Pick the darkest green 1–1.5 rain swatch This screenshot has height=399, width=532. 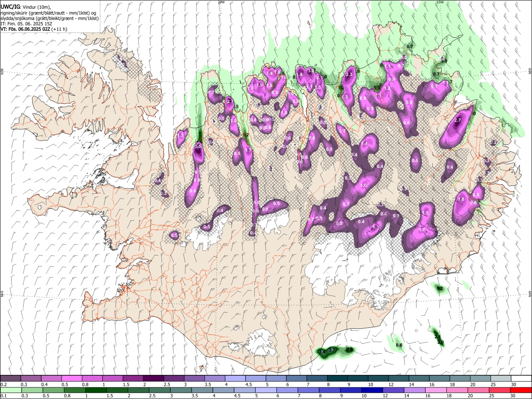96,390
